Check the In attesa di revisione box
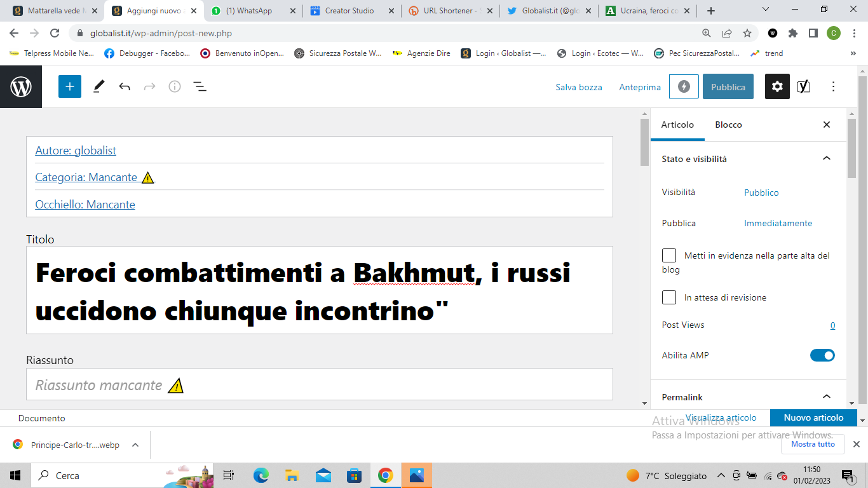This screenshot has height=488, width=868. tap(669, 297)
